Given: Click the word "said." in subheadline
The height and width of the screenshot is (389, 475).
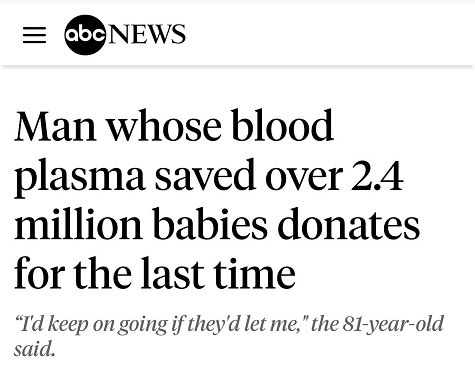Looking at the screenshot, I should [x=34, y=348].
